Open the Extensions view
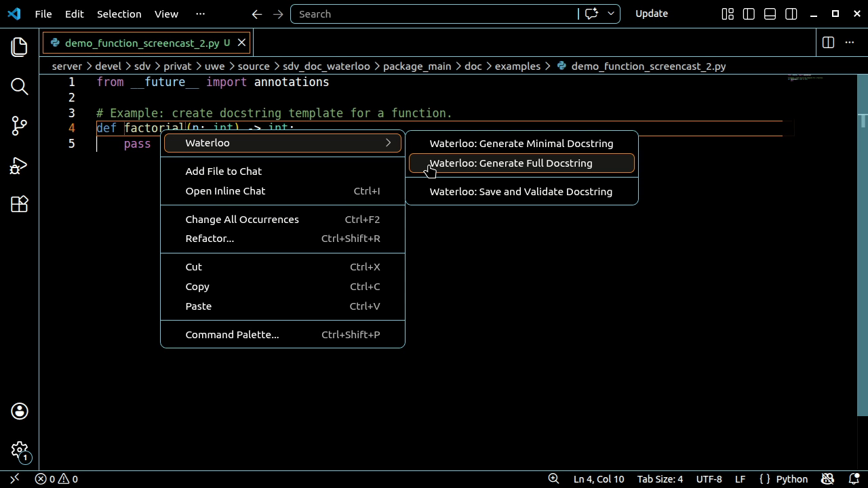Viewport: 868px width, 488px height. (19, 204)
